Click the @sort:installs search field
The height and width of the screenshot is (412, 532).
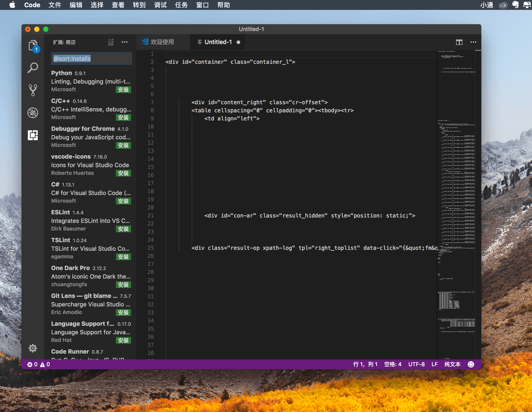pyautogui.click(x=91, y=58)
